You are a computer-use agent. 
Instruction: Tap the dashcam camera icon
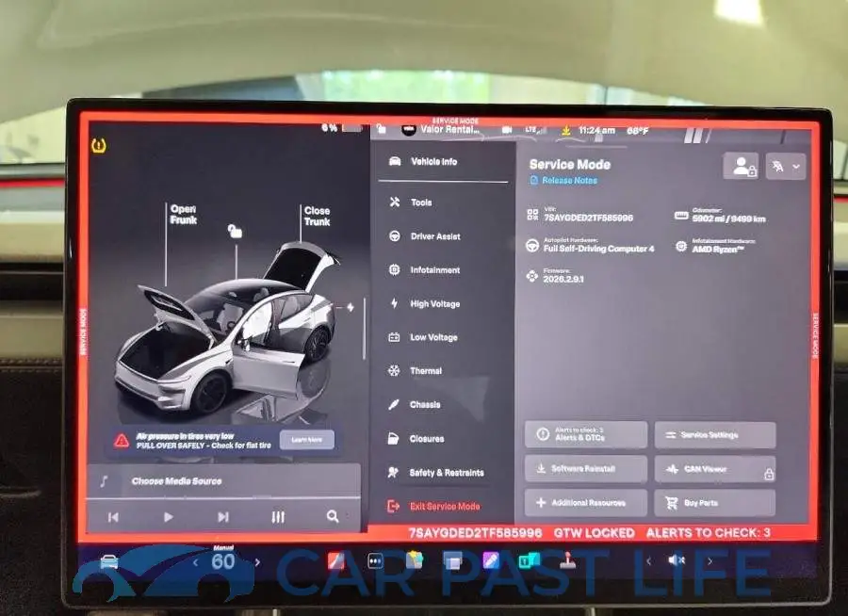point(507,130)
